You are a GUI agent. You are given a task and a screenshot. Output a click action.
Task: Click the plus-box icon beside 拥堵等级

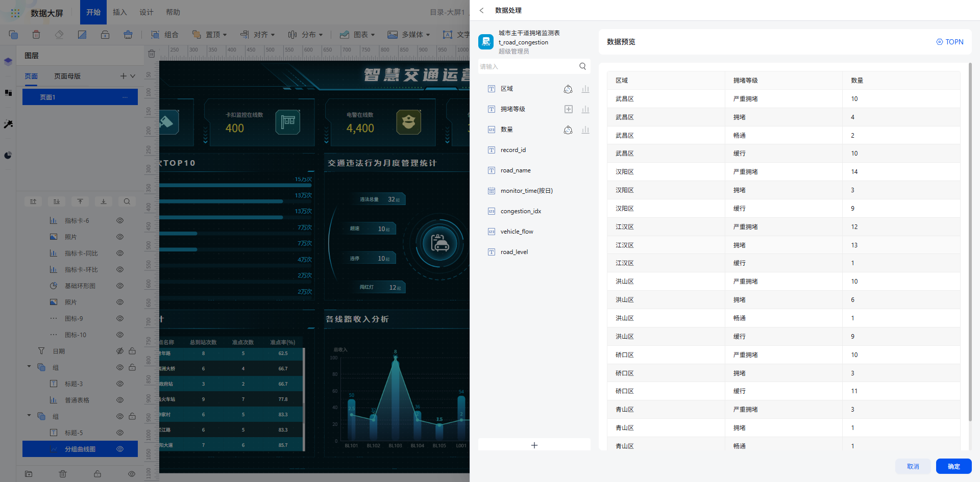(569, 109)
